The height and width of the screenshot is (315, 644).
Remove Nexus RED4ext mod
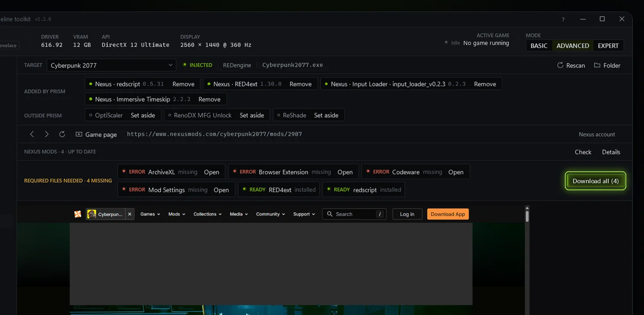pos(301,84)
